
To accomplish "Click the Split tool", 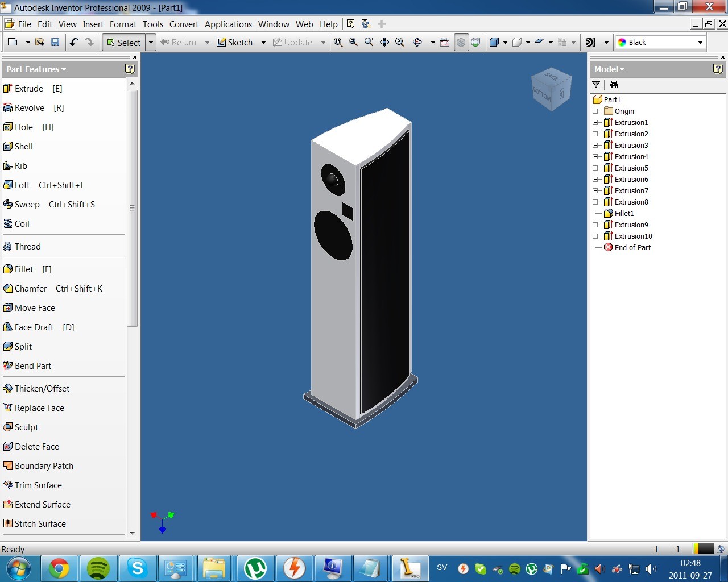I will click(x=18, y=347).
